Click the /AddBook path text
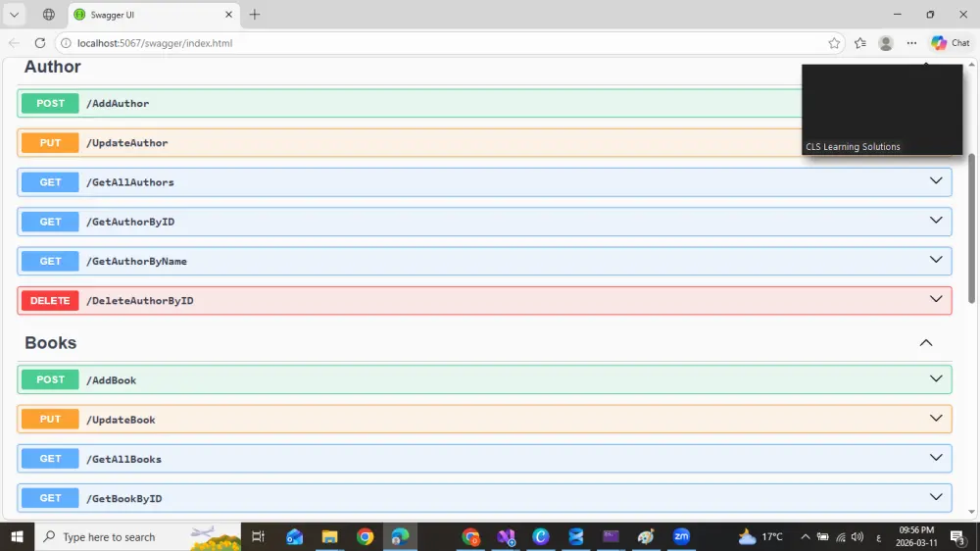Screen dimensions: 980x551 pos(112,380)
